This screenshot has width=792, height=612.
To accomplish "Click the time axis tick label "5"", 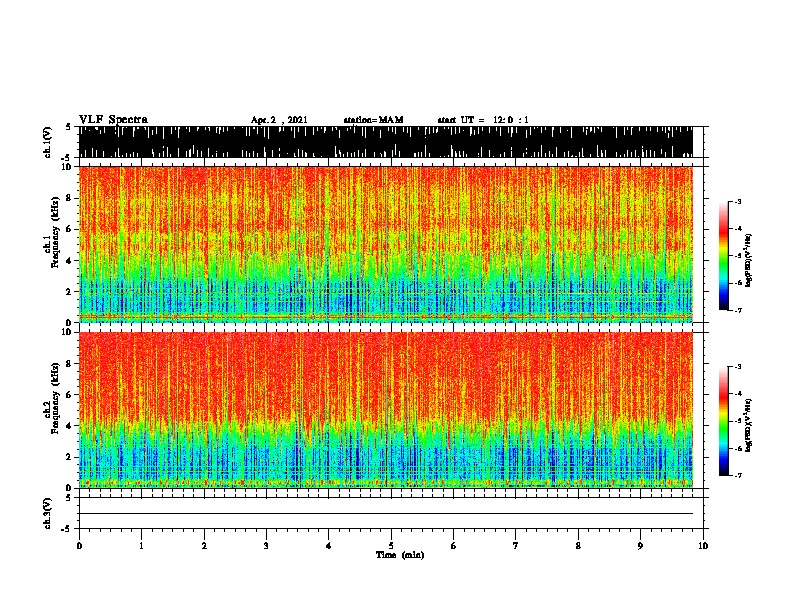I will point(391,546).
